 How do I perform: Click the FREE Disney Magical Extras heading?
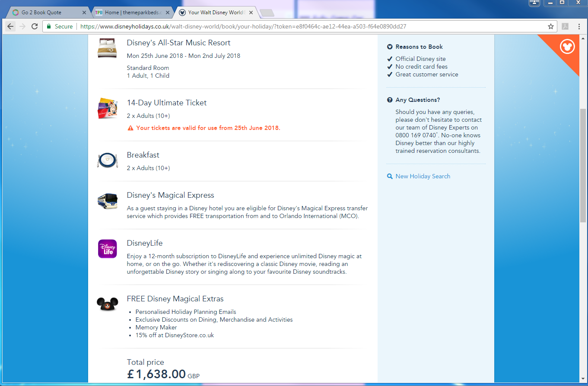[x=175, y=299]
